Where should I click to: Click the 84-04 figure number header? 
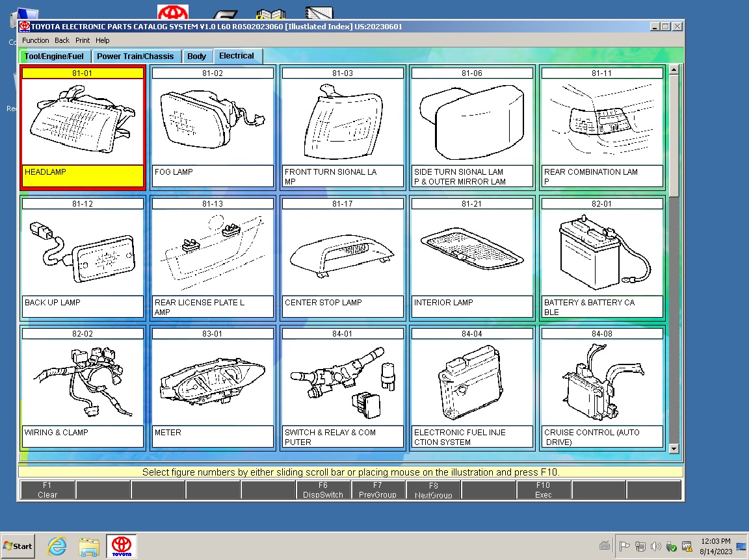click(472, 334)
